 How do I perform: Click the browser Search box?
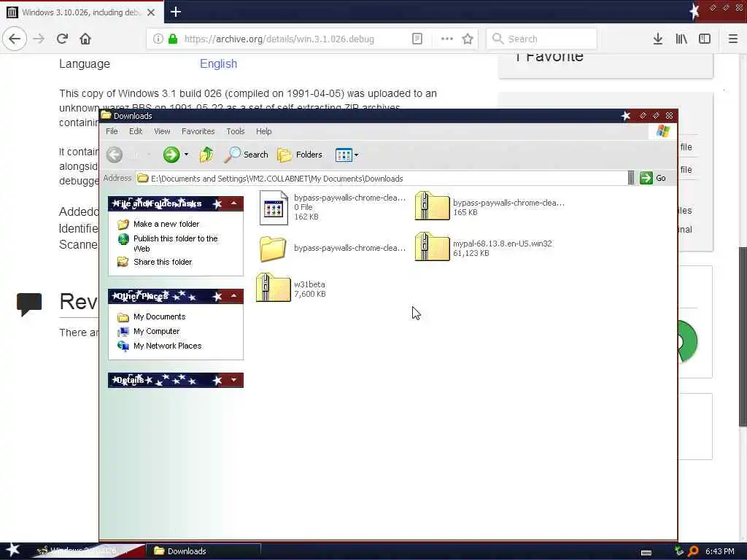click(x=542, y=39)
